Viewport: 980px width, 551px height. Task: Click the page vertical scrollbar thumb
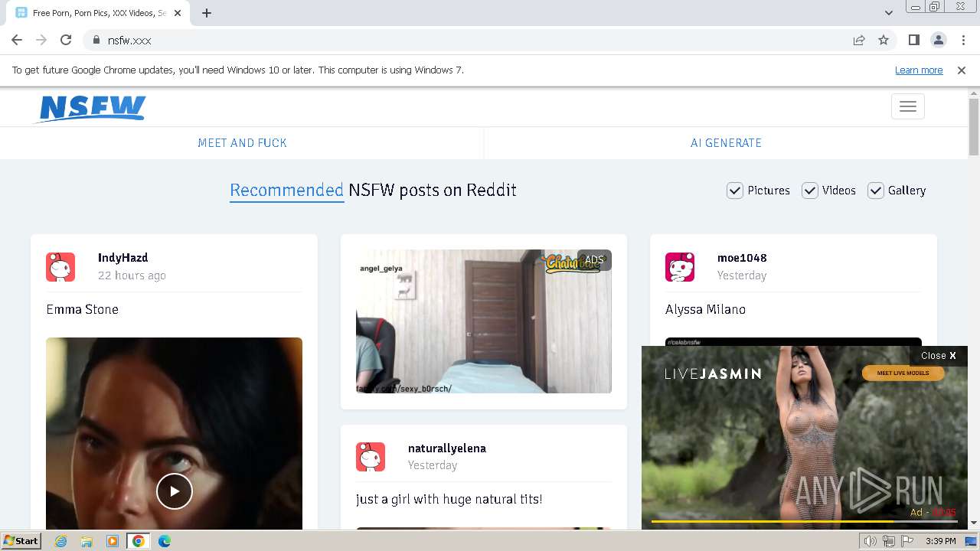pos(974,126)
